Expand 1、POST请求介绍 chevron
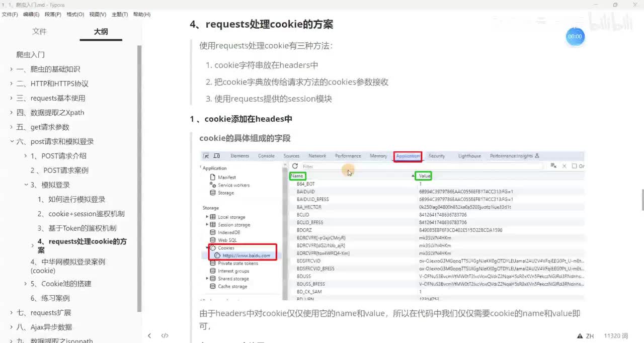 click(26, 156)
